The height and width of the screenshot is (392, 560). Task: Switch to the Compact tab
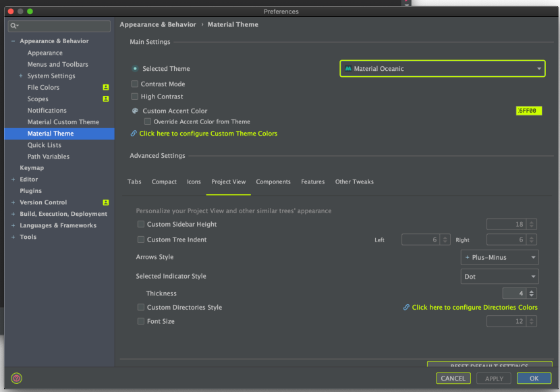(x=164, y=181)
